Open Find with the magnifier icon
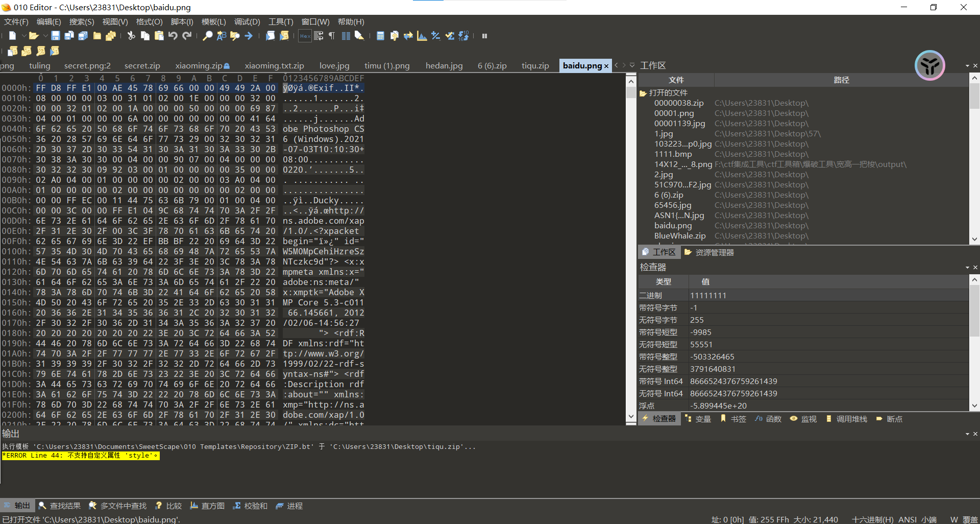This screenshot has width=980, height=524. 208,36
